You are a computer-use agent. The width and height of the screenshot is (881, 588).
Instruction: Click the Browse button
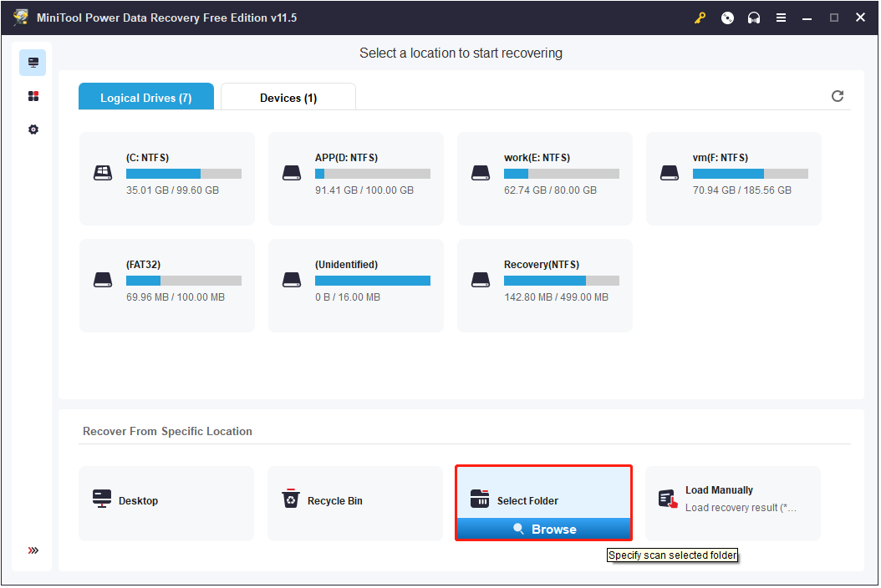tap(544, 529)
